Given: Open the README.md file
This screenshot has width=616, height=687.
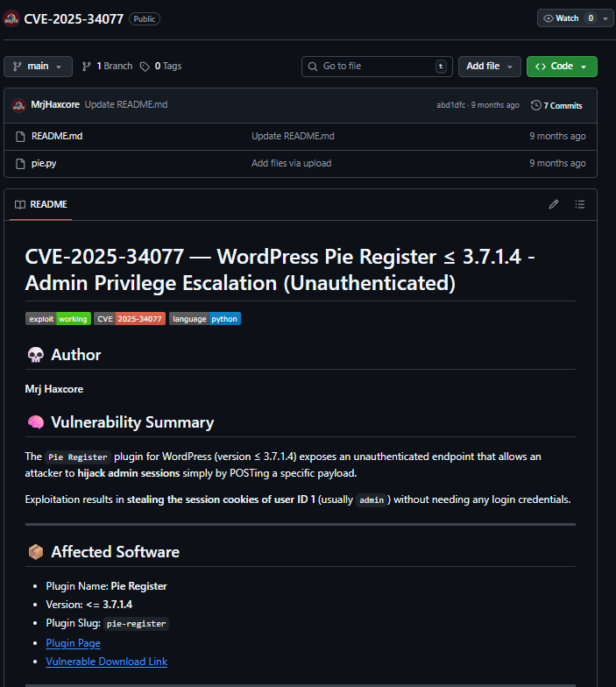Looking at the screenshot, I should (x=57, y=137).
